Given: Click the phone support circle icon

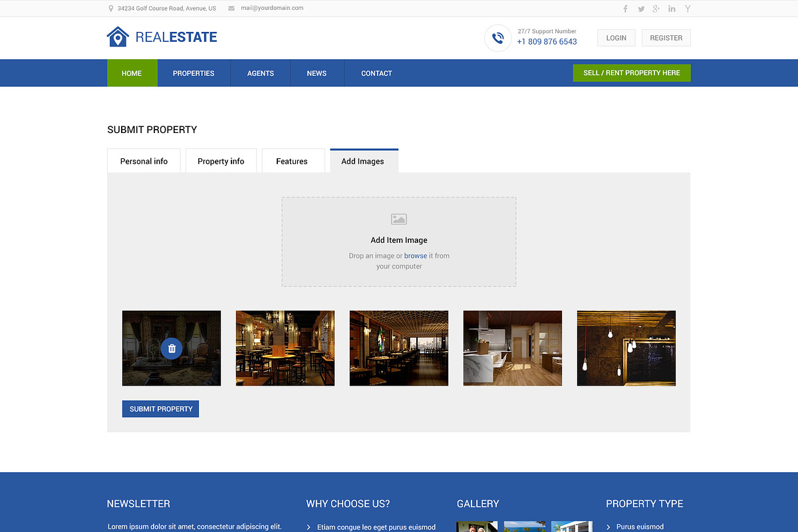Looking at the screenshot, I should click(x=497, y=38).
